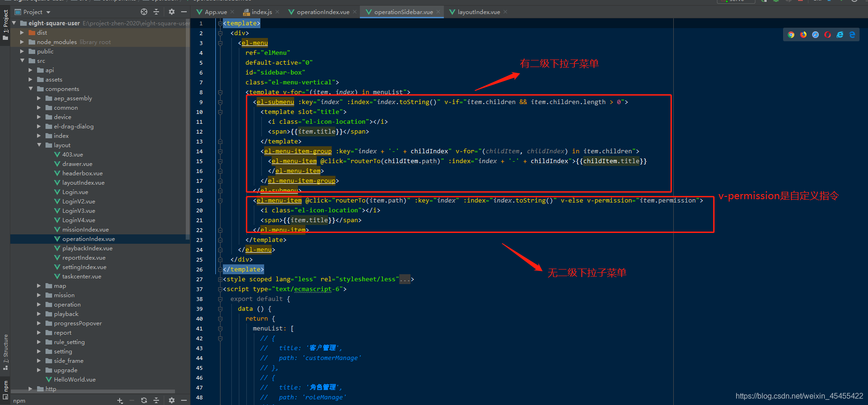Screen dimensions: 868x405
Task: Hide the npm panel with minus icon
Action: 184,400
